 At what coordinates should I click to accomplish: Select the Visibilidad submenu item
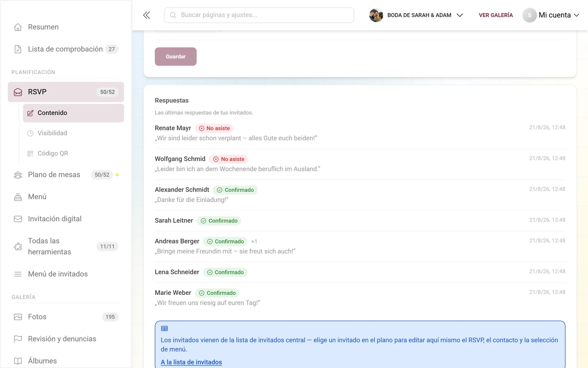point(73,133)
